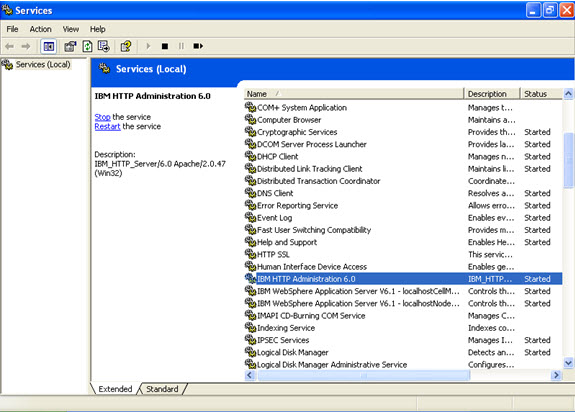Click the Forward arrow toolbar icon
Viewport: 575px width, 412px height.
[26, 46]
